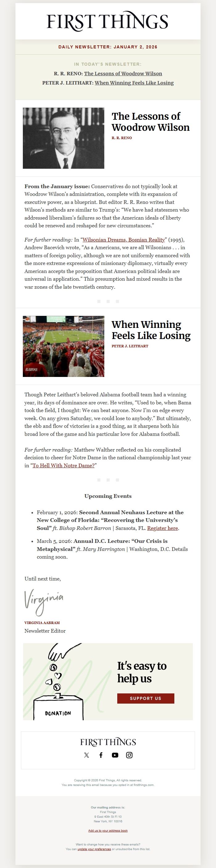Click the X (Twitter) social icon

click(x=87, y=755)
